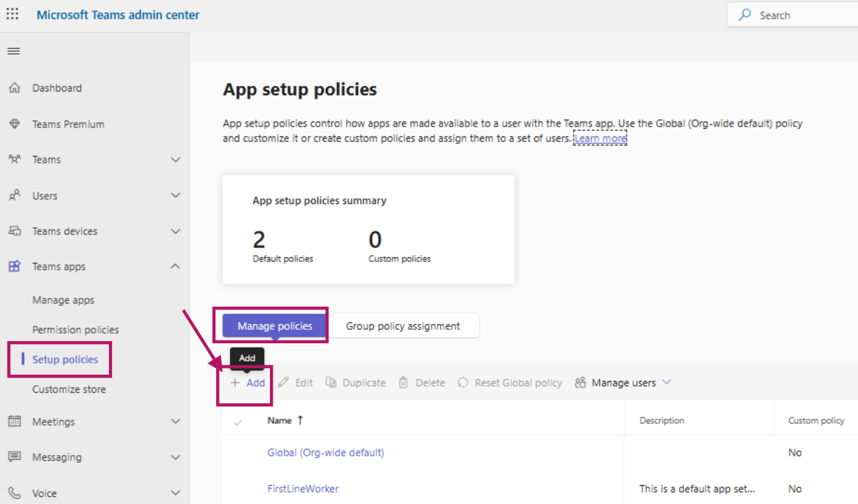The image size is (858, 504).
Task: Open Manage apps in sidebar
Action: [x=63, y=300]
